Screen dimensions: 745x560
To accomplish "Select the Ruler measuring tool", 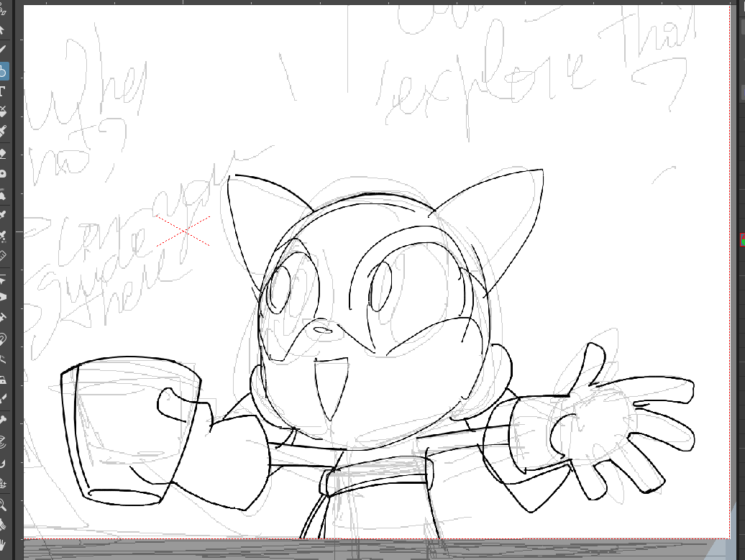I will coord(3,256).
